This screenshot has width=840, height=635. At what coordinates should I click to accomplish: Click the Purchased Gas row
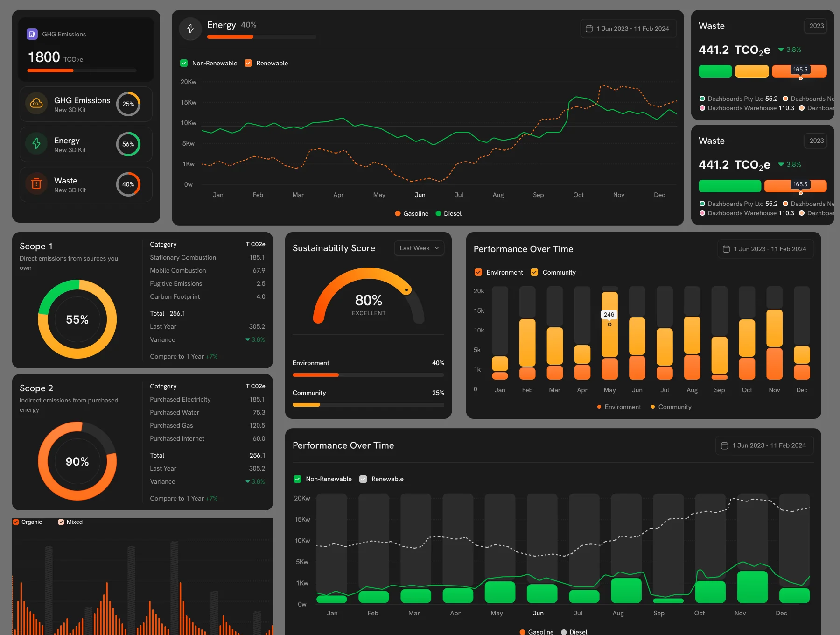(208, 425)
